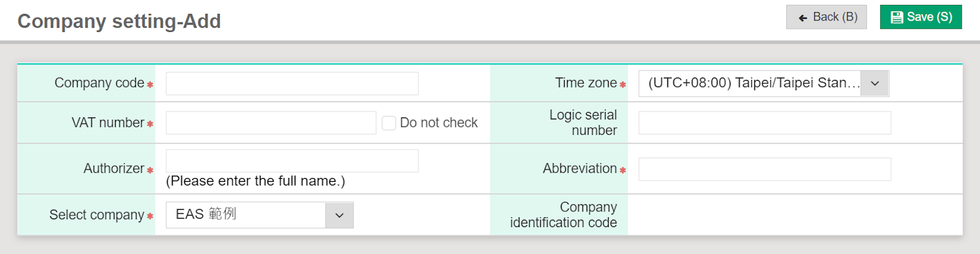Click the floppy disk icon on Save
This screenshot has height=254, width=980.
coord(896,17)
